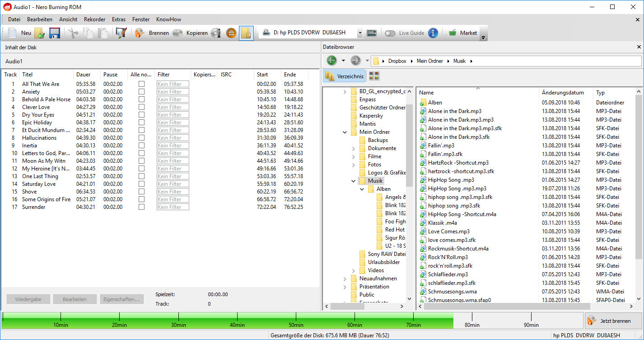
Task: Check the checkbox in Inertia row
Action: [x=141, y=146]
